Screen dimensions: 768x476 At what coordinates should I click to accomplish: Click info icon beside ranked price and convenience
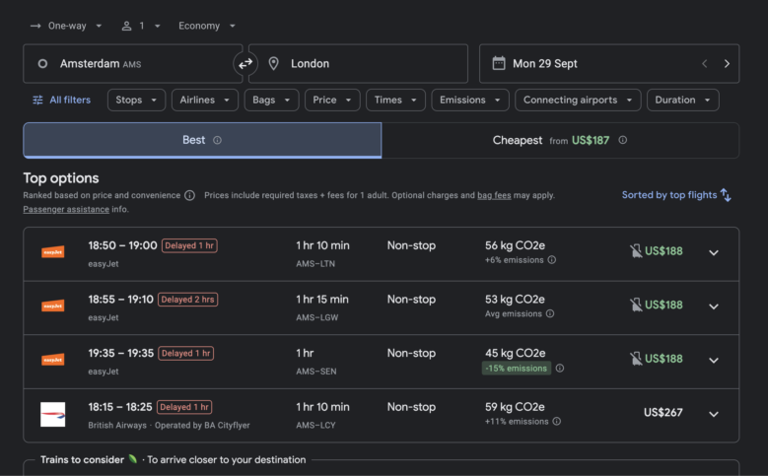point(190,196)
